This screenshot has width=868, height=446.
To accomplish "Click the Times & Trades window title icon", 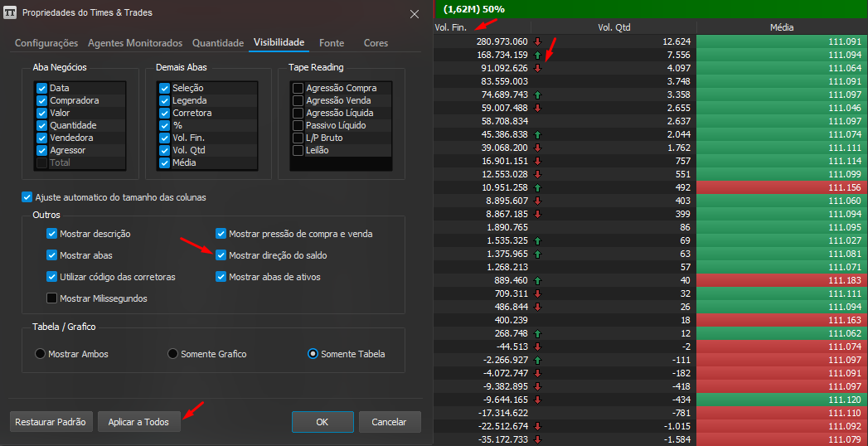I will [10, 12].
